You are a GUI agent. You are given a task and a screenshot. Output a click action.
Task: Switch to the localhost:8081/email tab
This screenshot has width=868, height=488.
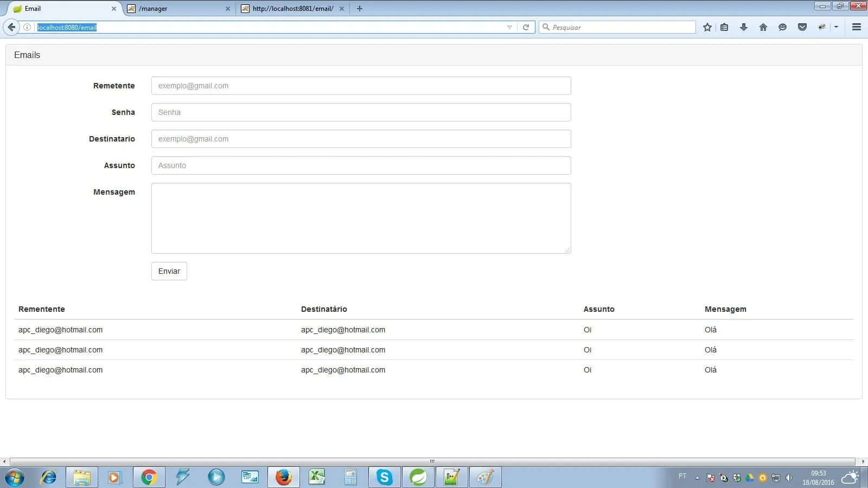tap(290, 9)
